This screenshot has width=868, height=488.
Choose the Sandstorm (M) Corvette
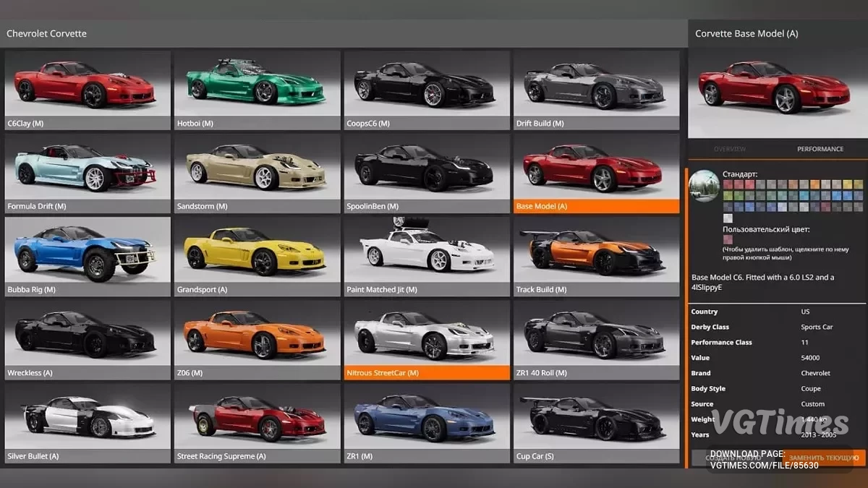coord(257,174)
